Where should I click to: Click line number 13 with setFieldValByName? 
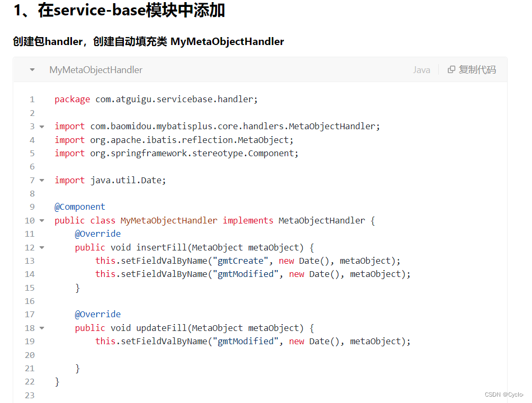(x=30, y=260)
